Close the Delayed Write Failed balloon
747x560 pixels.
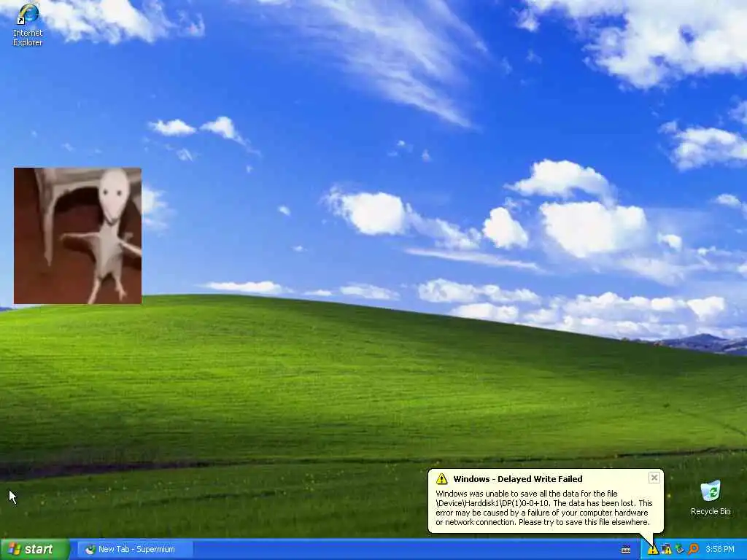[x=654, y=478]
